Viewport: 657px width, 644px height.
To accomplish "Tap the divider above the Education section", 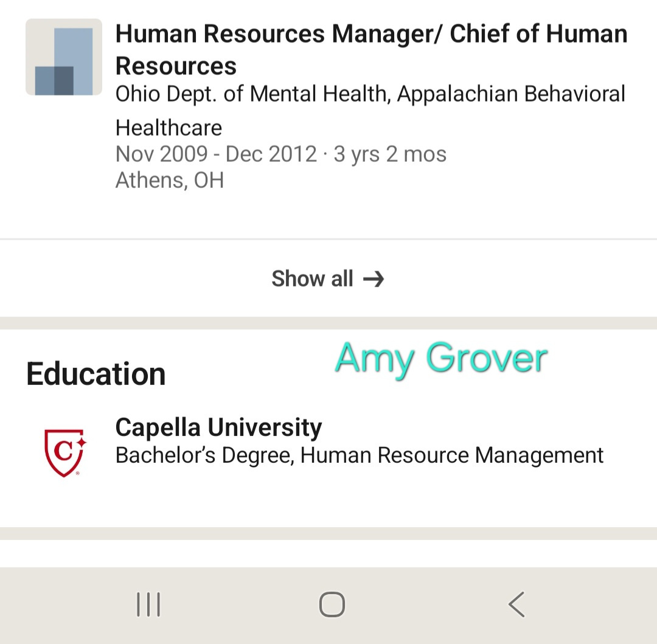I will pos(328,323).
